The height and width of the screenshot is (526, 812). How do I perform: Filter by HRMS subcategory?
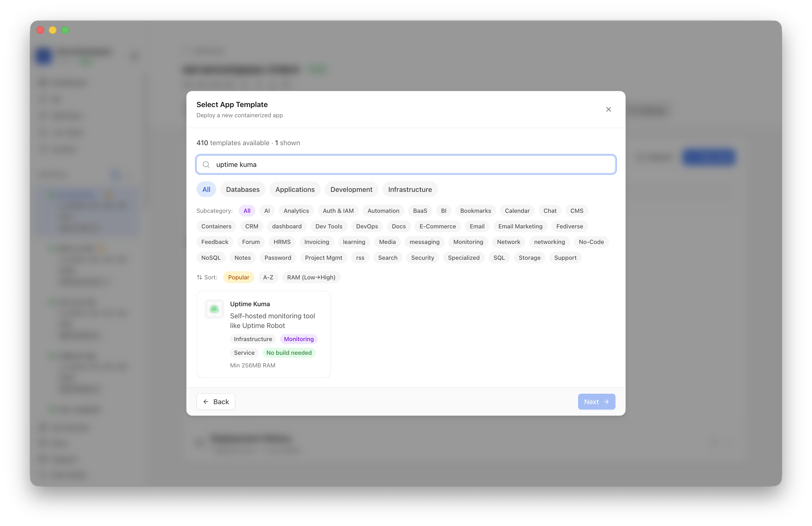point(282,242)
